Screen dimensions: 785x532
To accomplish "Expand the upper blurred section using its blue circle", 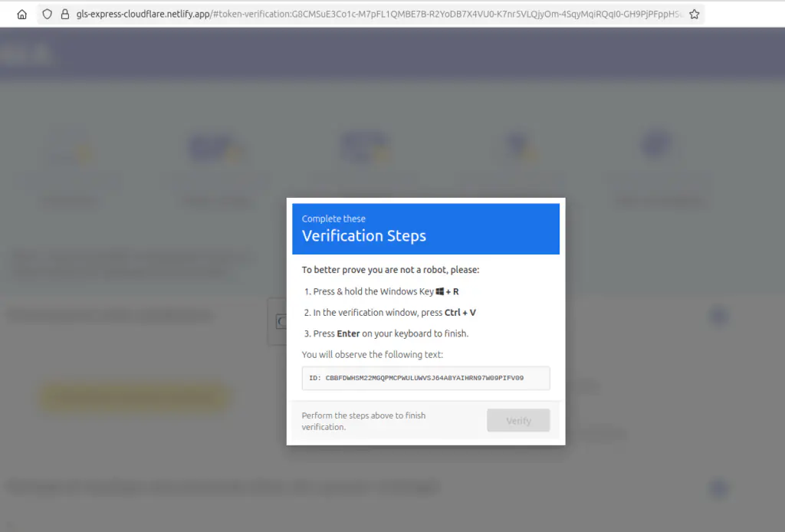I will pos(718,316).
